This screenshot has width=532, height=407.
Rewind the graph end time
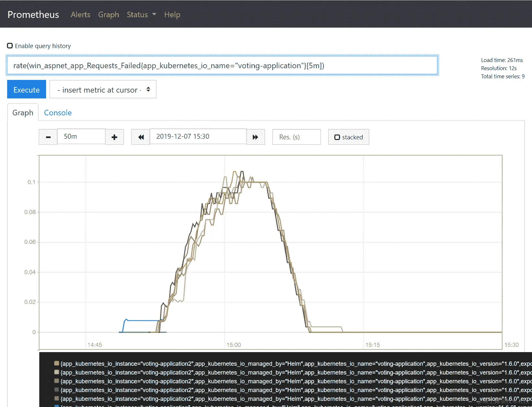click(x=141, y=137)
